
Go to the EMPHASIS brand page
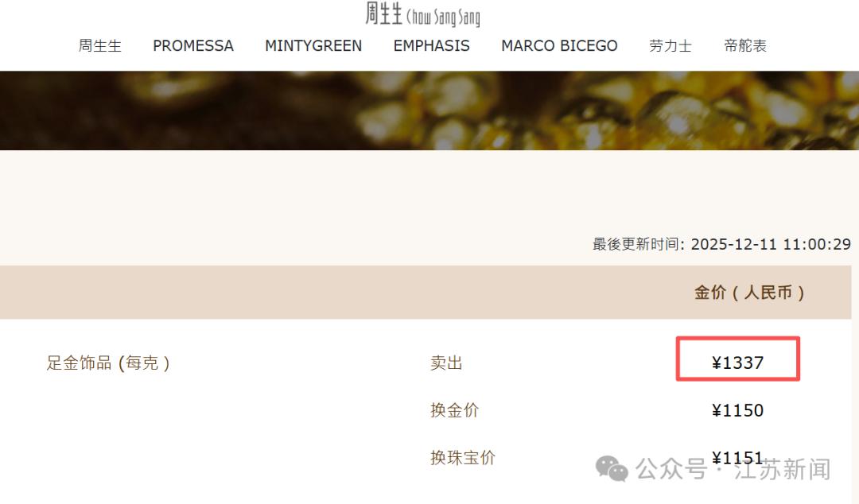click(432, 45)
